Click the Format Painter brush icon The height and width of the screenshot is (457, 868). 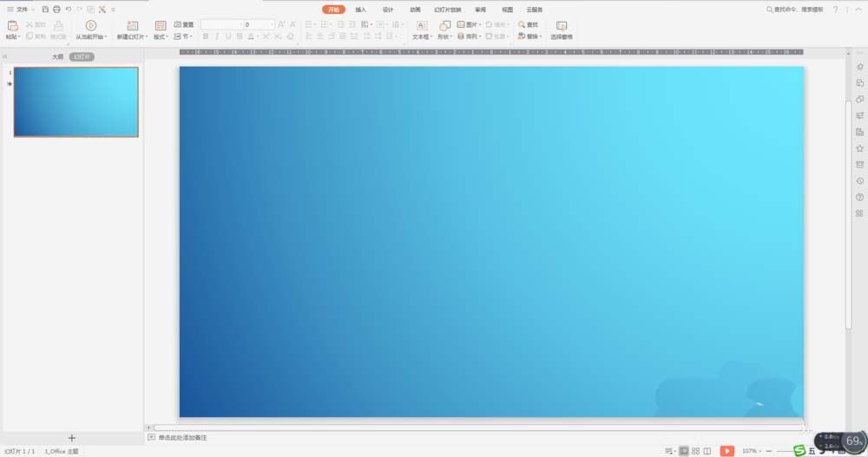point(58,26)
